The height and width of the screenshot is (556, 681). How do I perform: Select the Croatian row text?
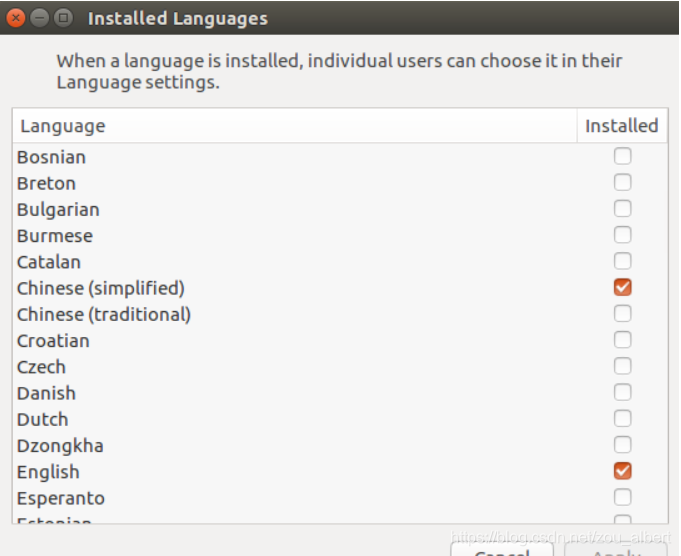[53, 341]
